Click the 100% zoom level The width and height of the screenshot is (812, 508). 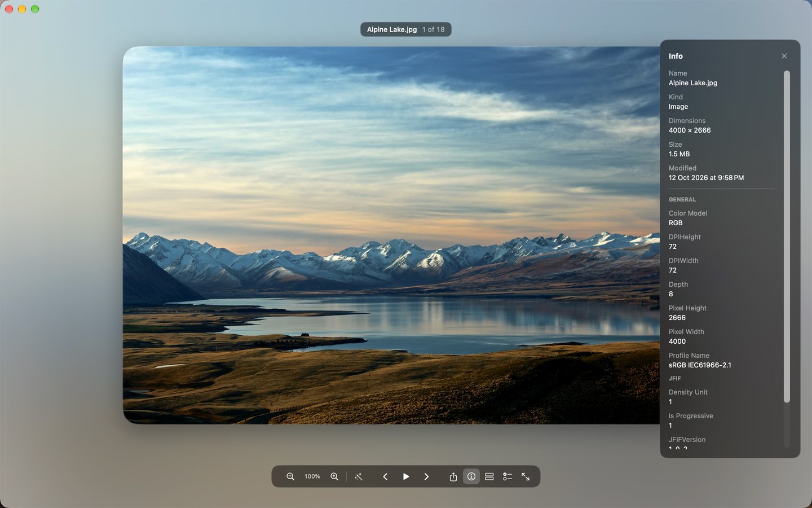click(x=312, y=476)
